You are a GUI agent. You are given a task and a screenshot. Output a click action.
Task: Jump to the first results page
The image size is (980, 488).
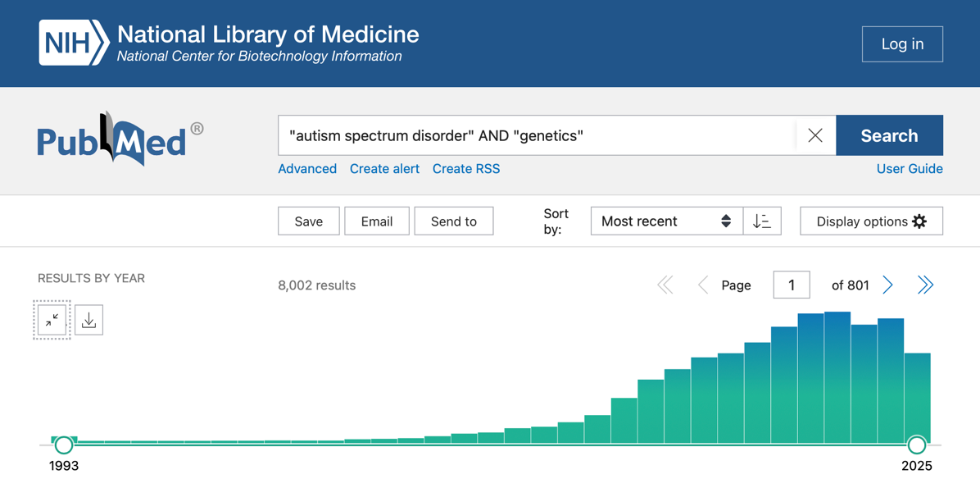click(665, 285)
